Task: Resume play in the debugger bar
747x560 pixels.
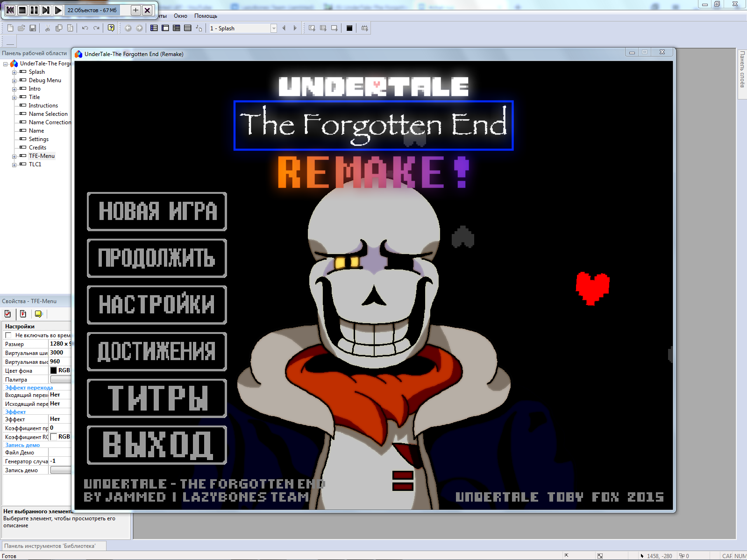Action: click(x=58, y=10)
